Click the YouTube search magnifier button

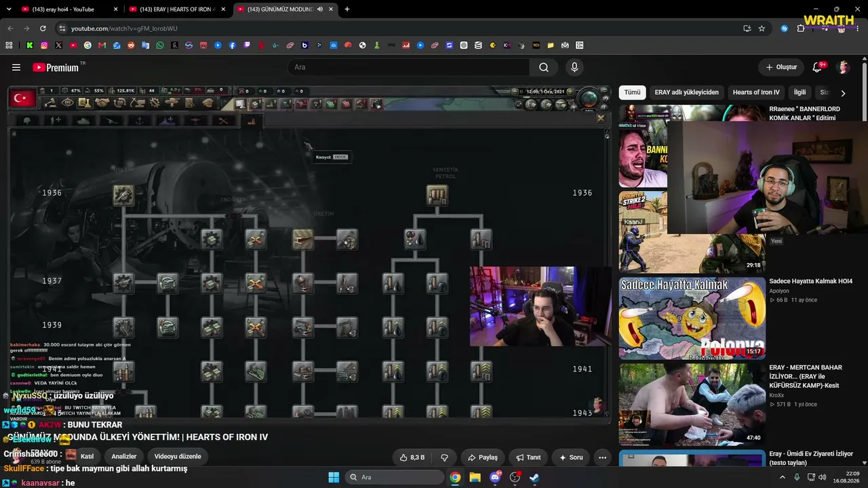pyautogui.click(x=544, y=67)
